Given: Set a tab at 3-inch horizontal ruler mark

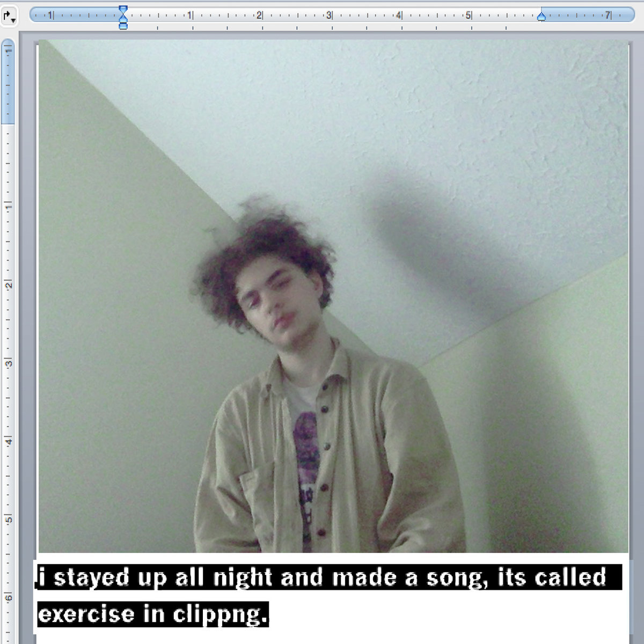Looking at the screenshot, I should tap(329, 15).
